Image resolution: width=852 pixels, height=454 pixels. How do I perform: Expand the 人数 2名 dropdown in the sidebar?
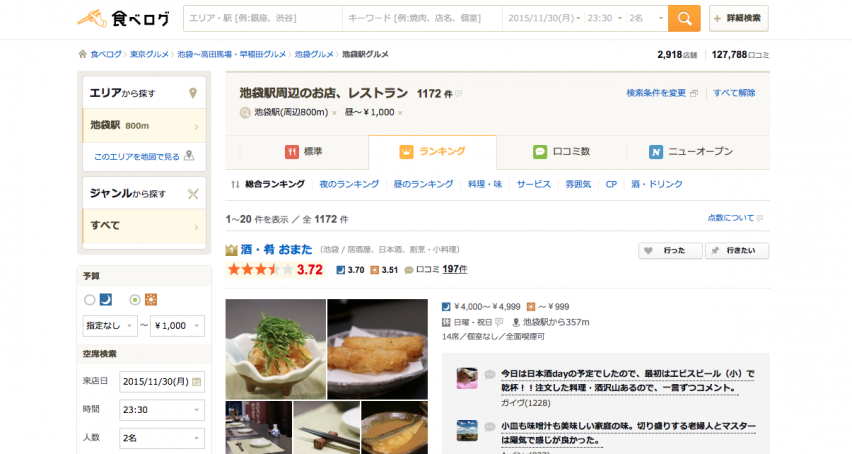(x=160, y=437)
